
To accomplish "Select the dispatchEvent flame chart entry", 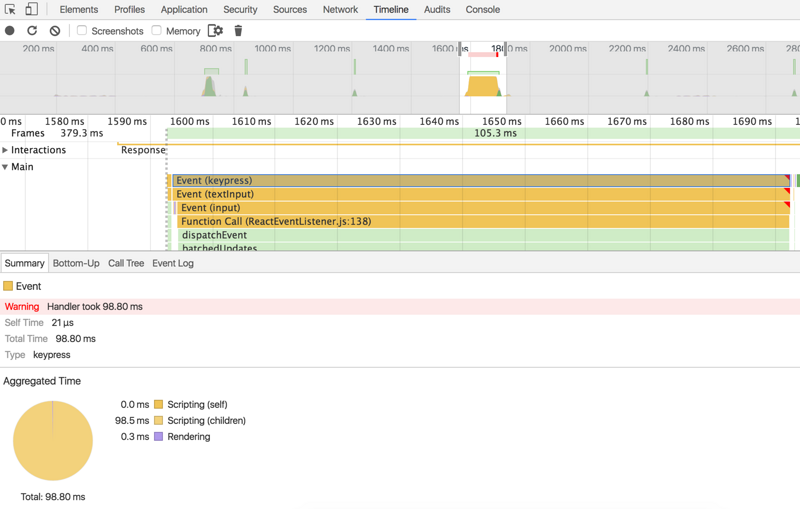I will pos(483,235).
